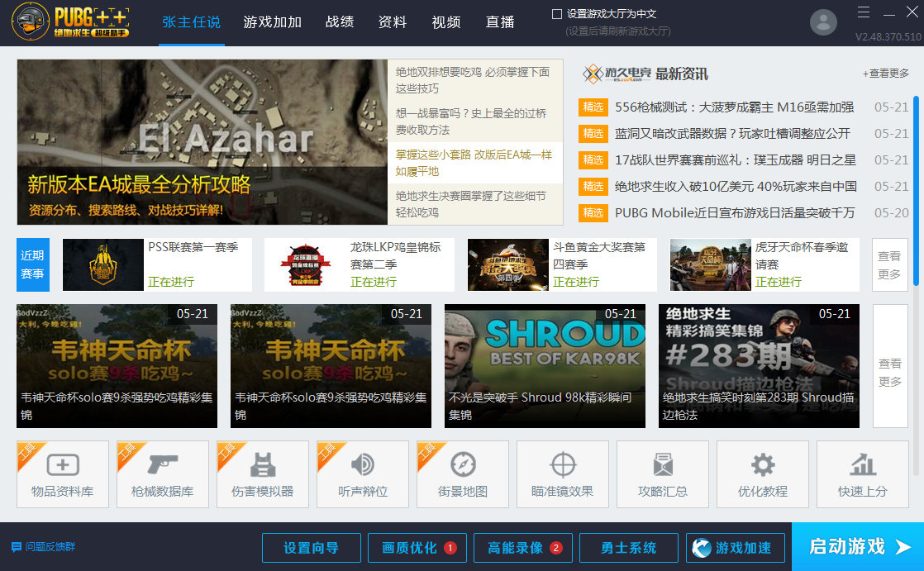Switch to the 张主任说 tab
The height and width of the screenshot is (571, 924).
pos(192,22)
